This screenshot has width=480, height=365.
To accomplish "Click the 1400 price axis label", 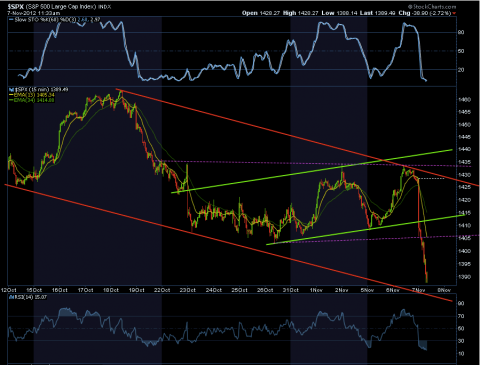I will point(465,251).
